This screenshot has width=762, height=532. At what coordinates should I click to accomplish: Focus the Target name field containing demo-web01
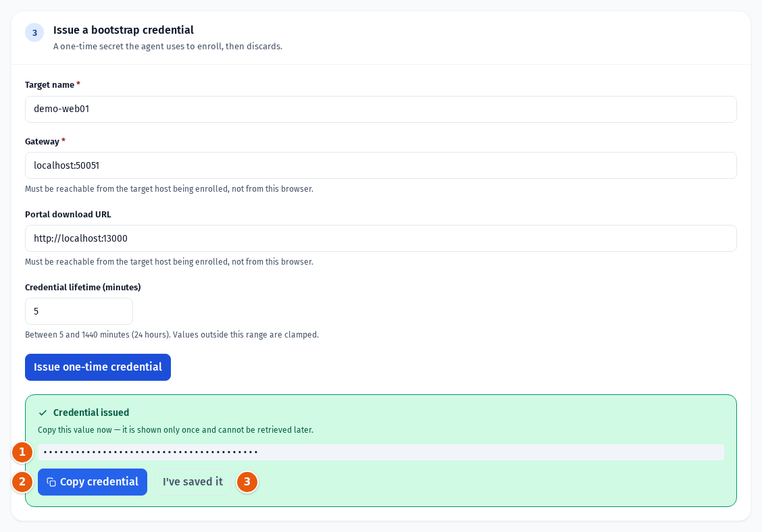(381, 109)
